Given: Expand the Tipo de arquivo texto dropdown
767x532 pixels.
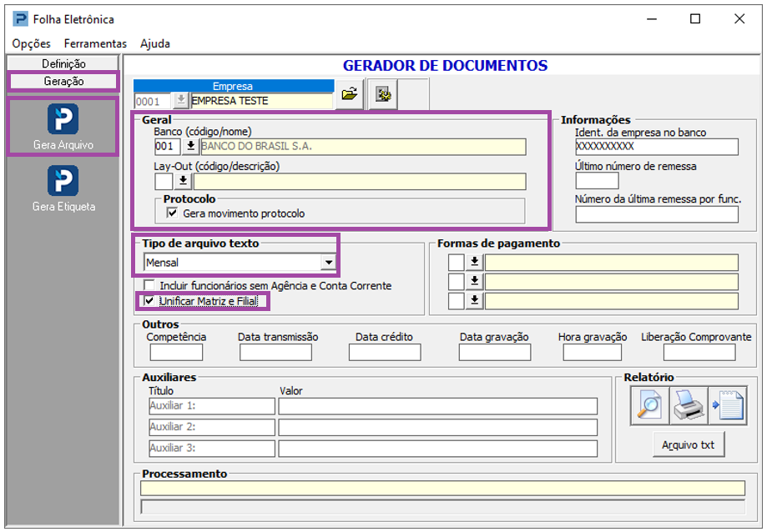Looking at the screenshot, I should (x=328, y=263).
